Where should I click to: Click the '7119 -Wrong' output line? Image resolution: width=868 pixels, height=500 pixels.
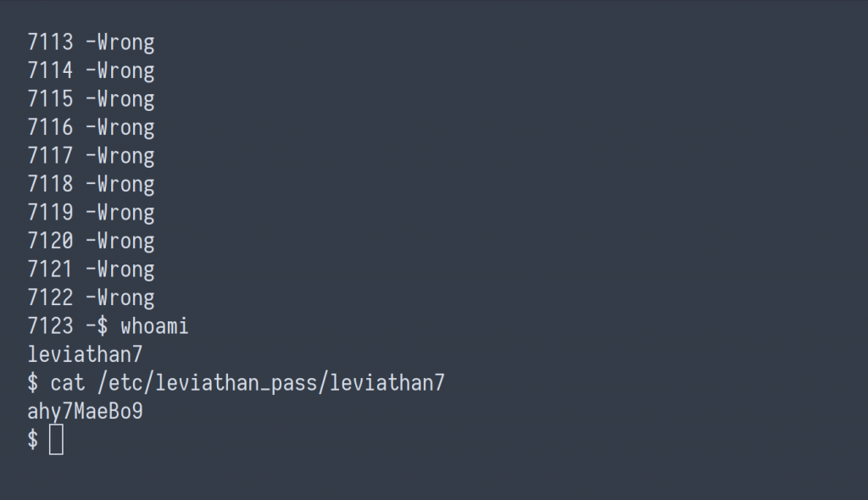(x=92, y=213)
